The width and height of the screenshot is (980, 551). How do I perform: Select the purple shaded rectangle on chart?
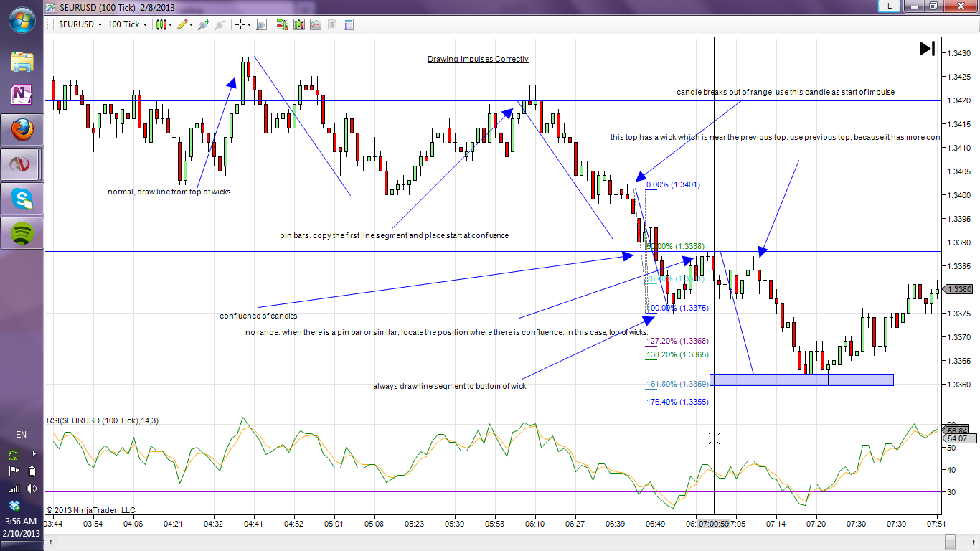pos(801,380)
